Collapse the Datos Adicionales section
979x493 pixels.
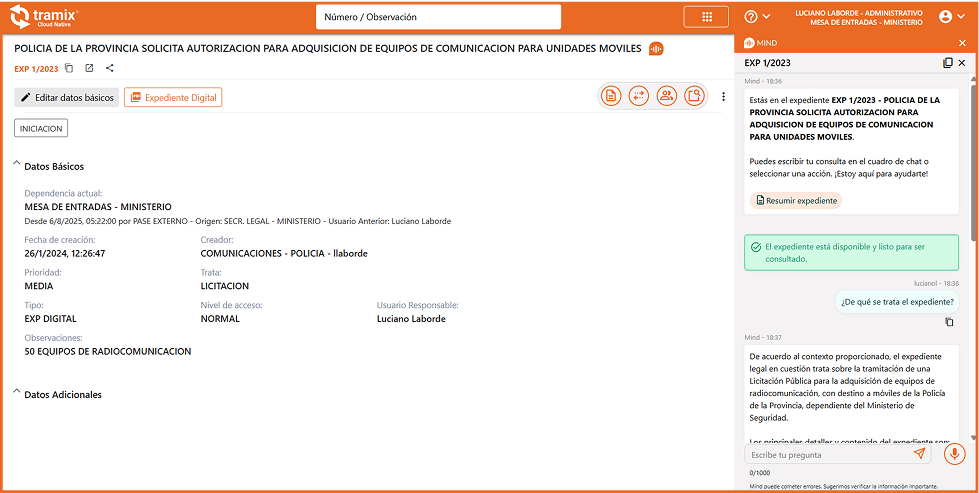[17, 394]
